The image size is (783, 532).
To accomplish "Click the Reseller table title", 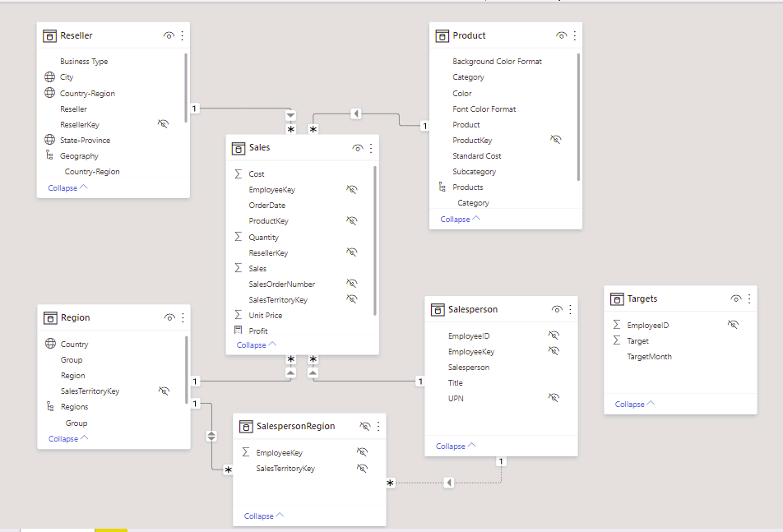I will [76, 35].
